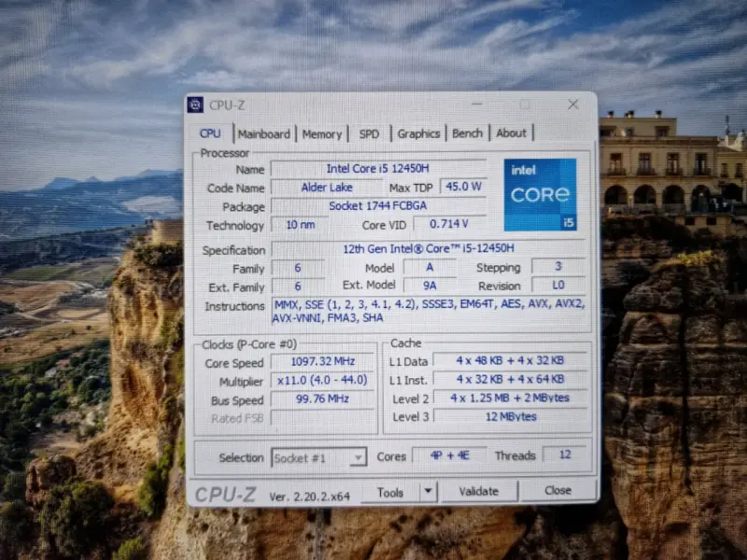Open the About tab
The image size is (747, 560).
511,133
